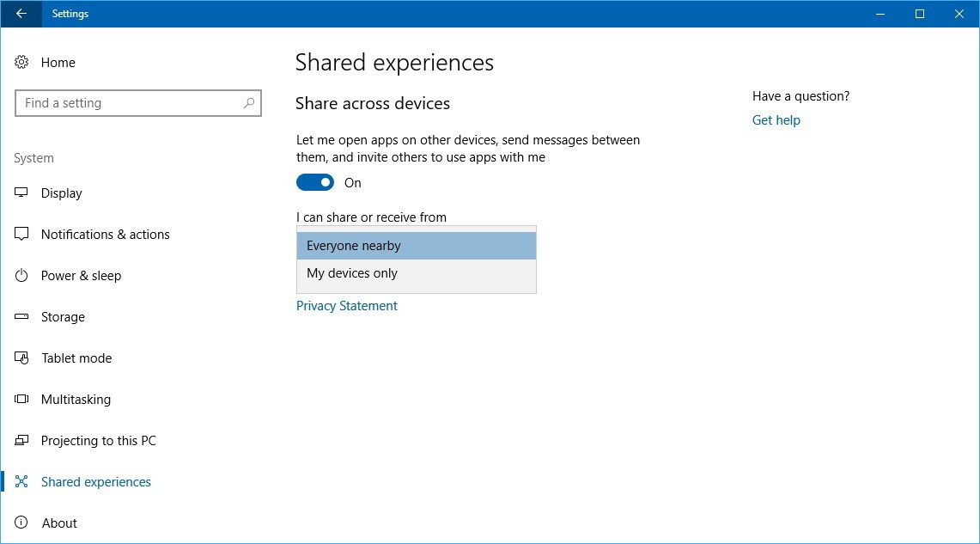Click the Storage drive icon
Image resolution: width=980 pixels, height=544 pixels.
22,317
